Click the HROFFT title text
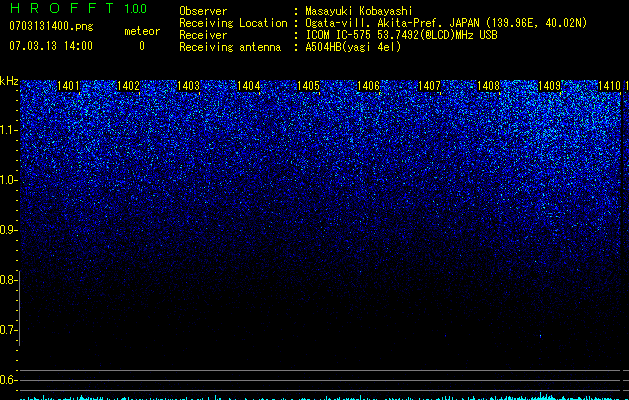Image resolution: width=629 pixels, height=400 pixels. coord(62,8)
